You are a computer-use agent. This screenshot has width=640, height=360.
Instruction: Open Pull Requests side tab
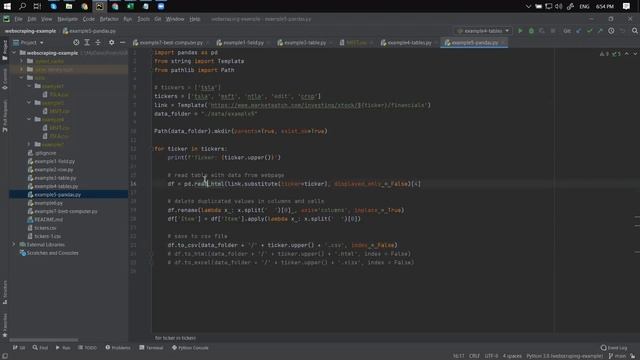click(5, 116)
